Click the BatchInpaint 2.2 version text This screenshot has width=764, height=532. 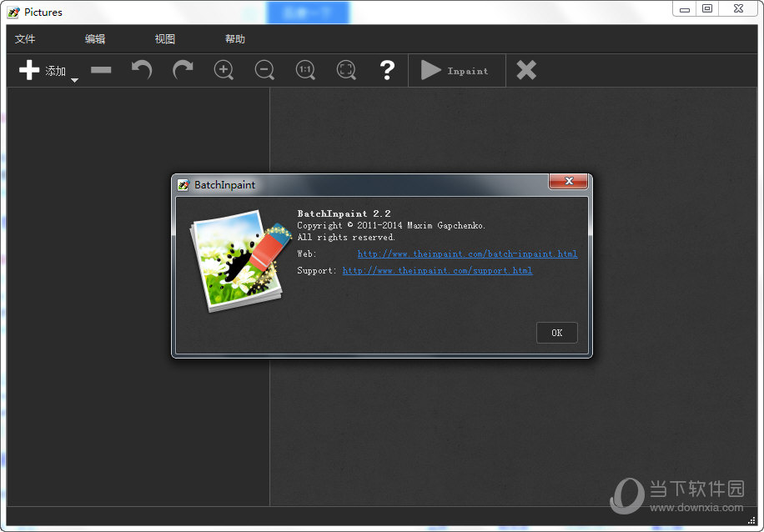coord(344,213)
